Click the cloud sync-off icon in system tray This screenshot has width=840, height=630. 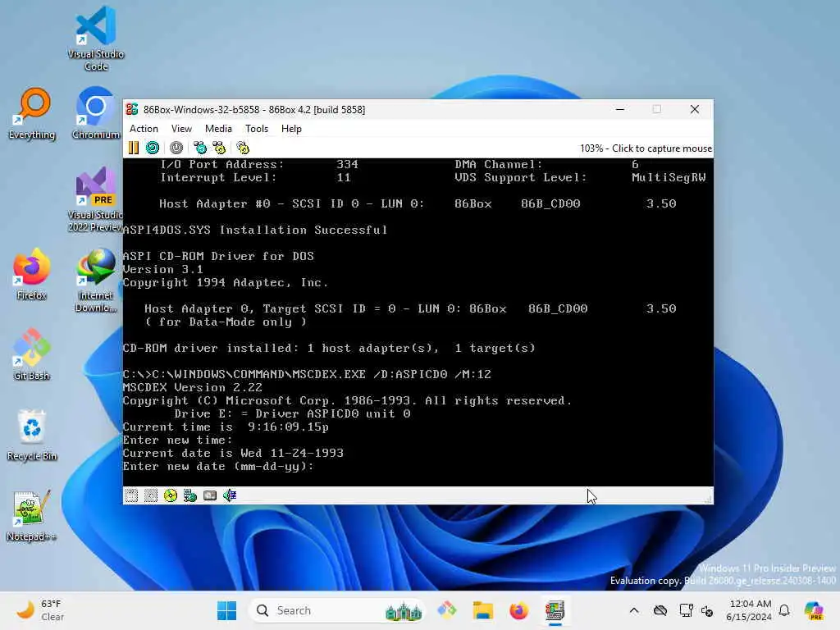[x=660, y=610]
